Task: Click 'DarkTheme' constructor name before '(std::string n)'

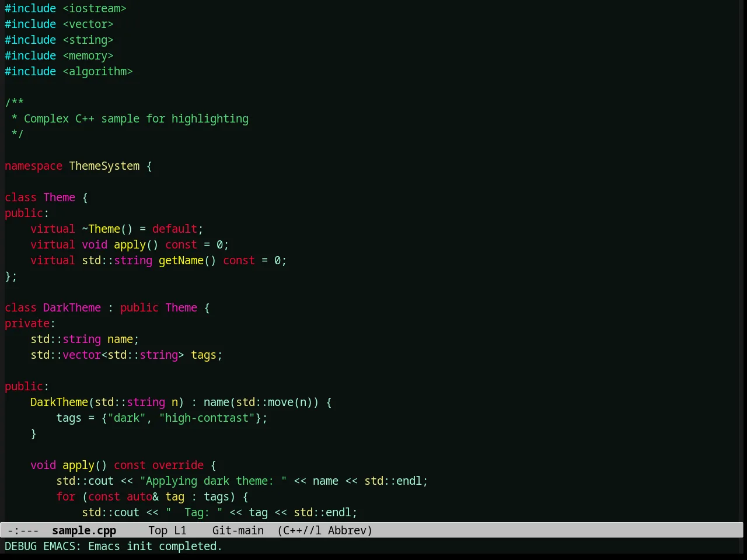Action: tap(60, 402)
